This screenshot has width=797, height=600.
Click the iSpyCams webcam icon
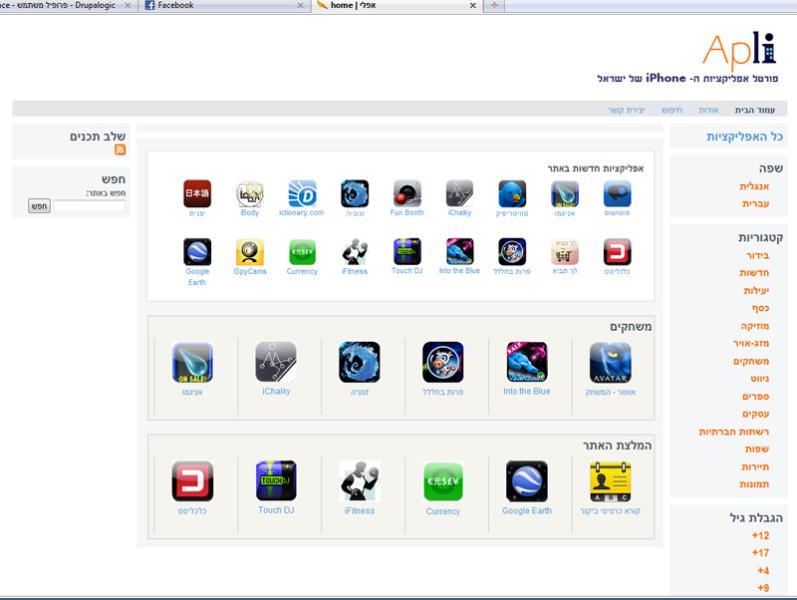click(250, 252)
